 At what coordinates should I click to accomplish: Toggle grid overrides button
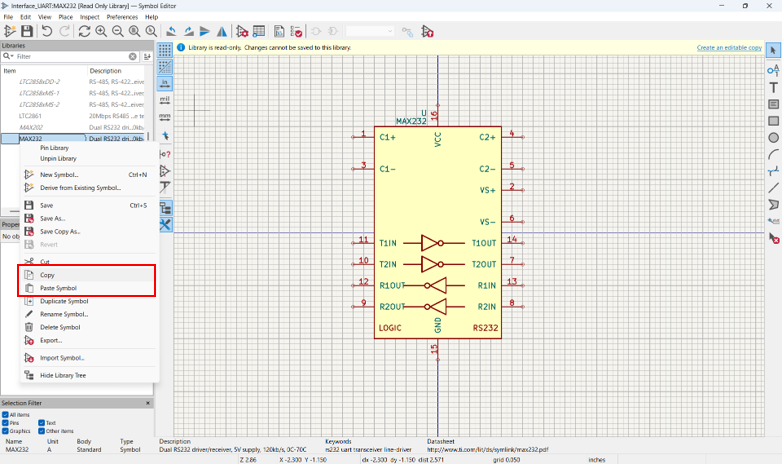point(165,67)
